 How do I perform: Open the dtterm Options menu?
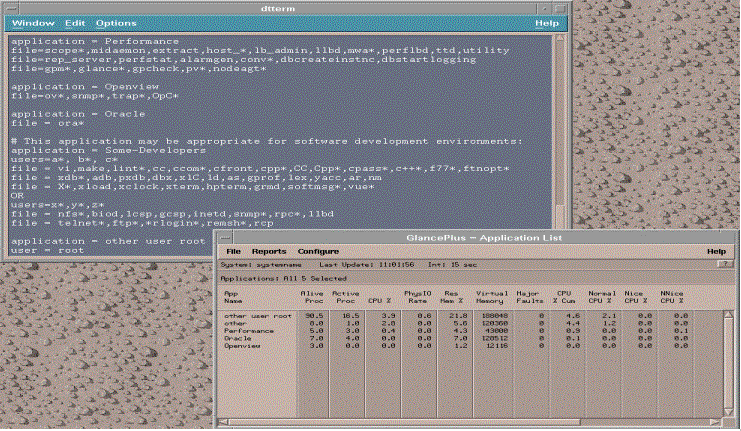116,22
